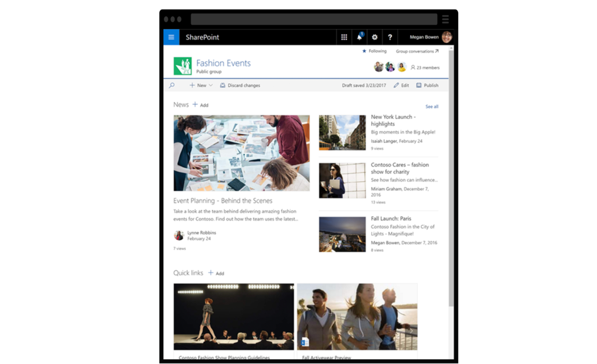Open the settings gear icon

[375, 37]
